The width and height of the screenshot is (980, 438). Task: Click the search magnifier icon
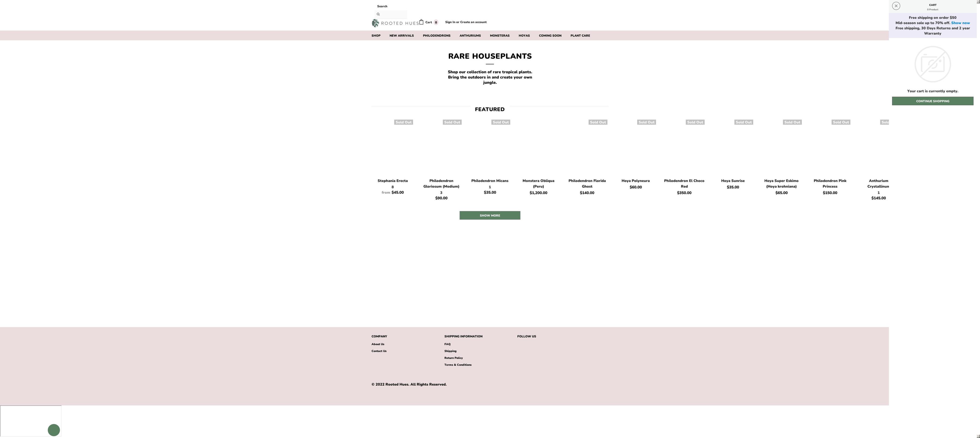click(378, 14)
